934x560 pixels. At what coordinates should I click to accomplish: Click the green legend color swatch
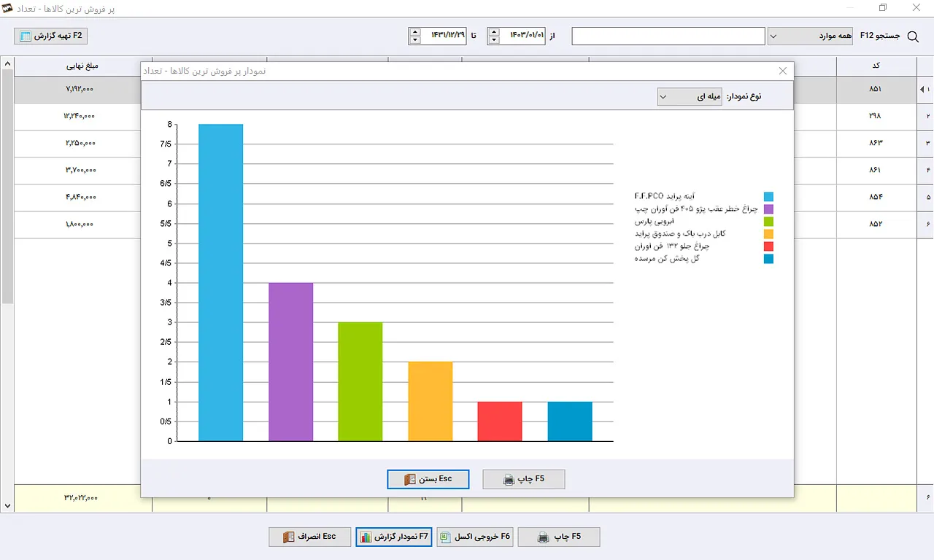pyautogui.click(x=768, y=222)
